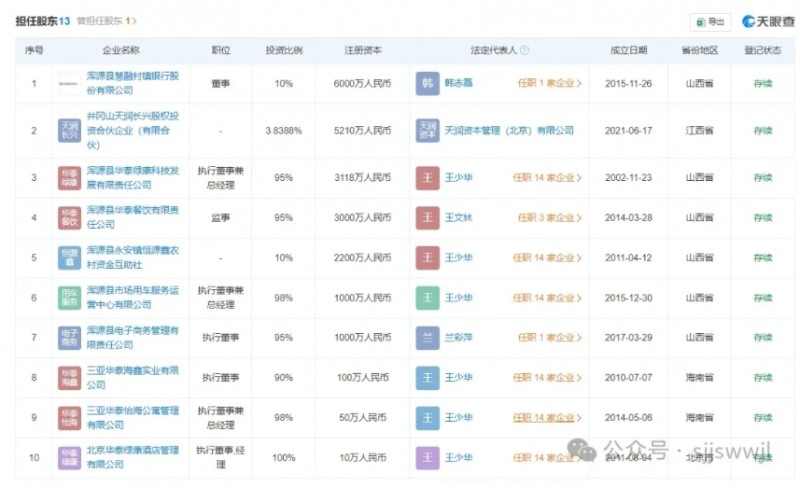
Task: Click the 王 avatar in the 三亚华泰海鑫 row
Action: pyautogui.click(x=428, y=378)
